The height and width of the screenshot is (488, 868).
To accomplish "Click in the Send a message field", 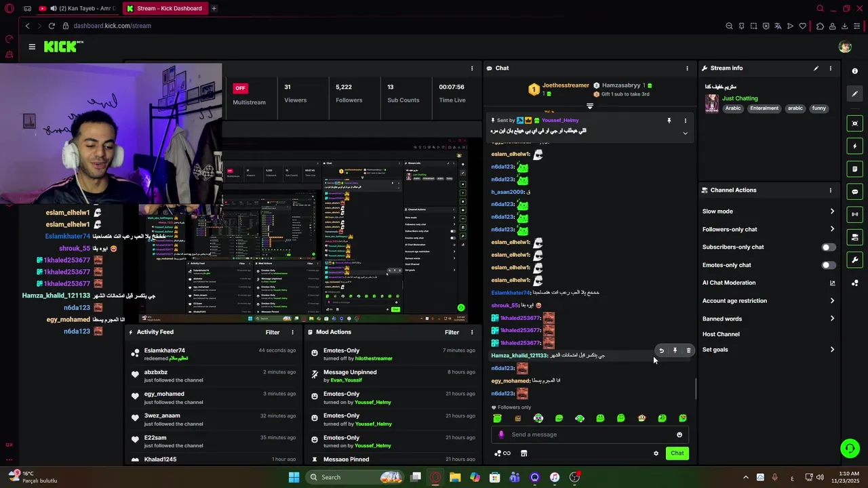I will pyautogui.click(x=589, y=434).
